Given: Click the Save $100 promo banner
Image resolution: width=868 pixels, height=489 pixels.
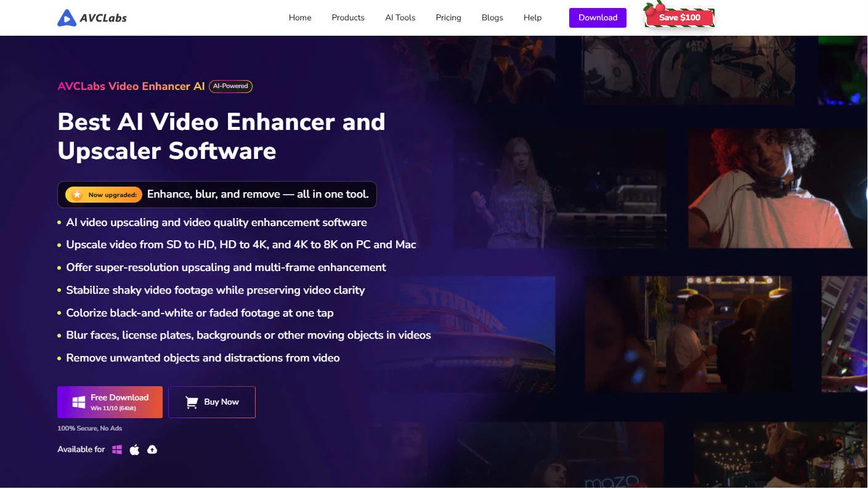Looking at the screenshot, I should pyautogui.click(x=679, y=17).
